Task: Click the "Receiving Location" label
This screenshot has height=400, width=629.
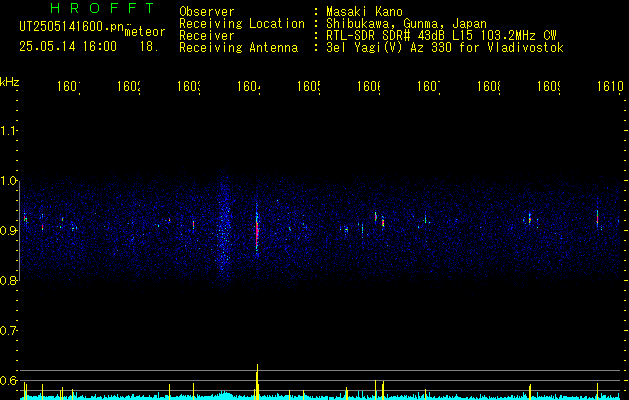Action: 242,24
